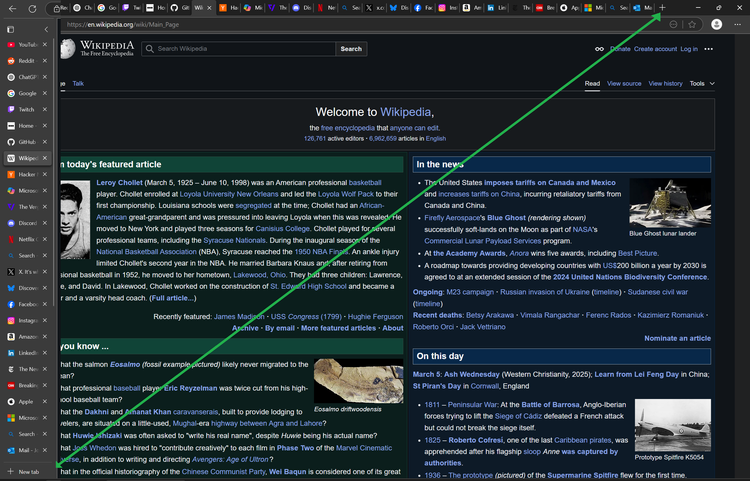This screenshot has width=750, height=481.
Task: Reload the page with the refresh icon
Action: click(x=32, y=9)
